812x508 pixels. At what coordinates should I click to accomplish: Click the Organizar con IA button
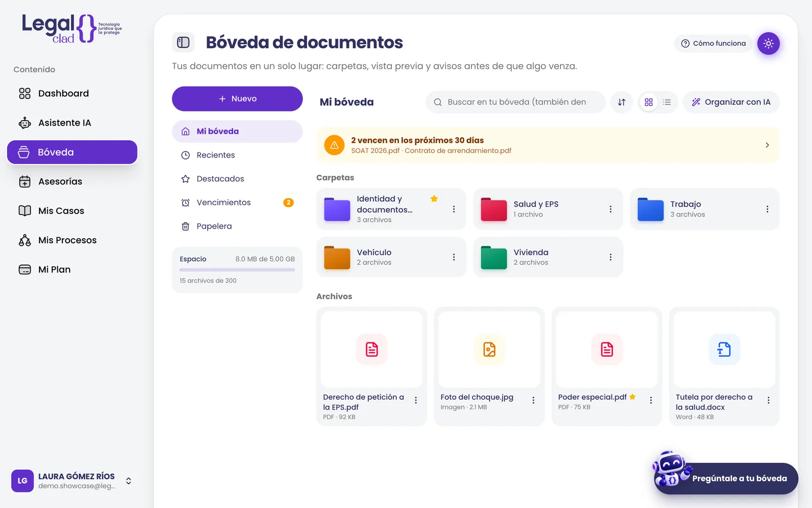coord(731,102)
